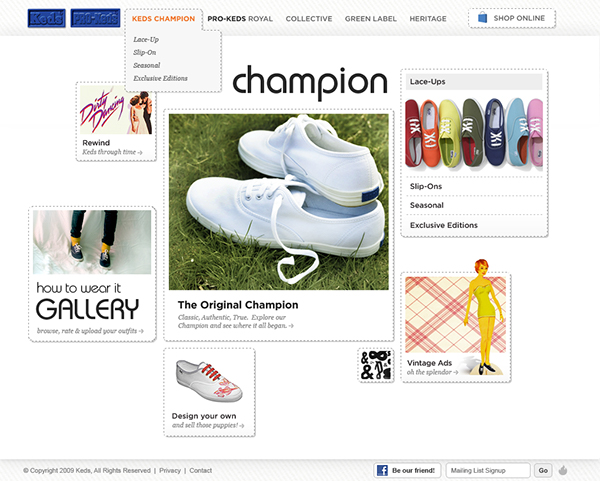Open the Design your own shoe image
This screenshot has width=600, height=481.
coord(209,381)
